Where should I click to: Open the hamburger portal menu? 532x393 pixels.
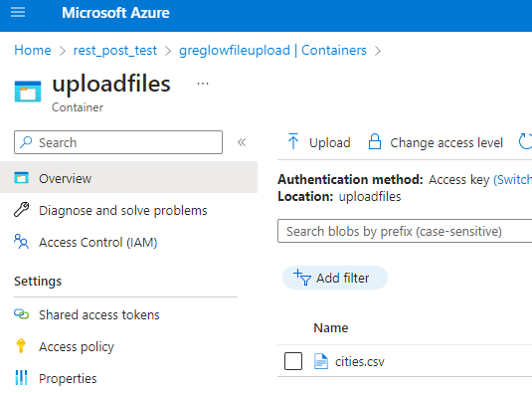pos(18,13)
